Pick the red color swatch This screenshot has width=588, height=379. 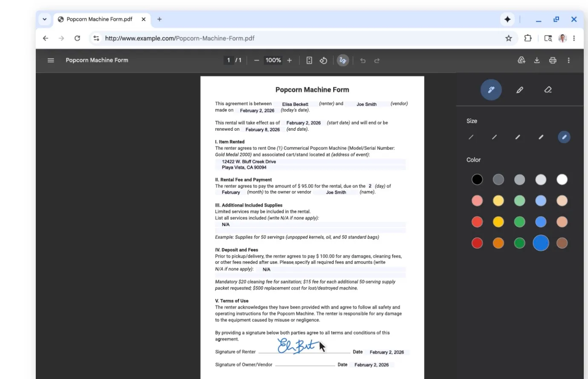click(x=477, y=222)
